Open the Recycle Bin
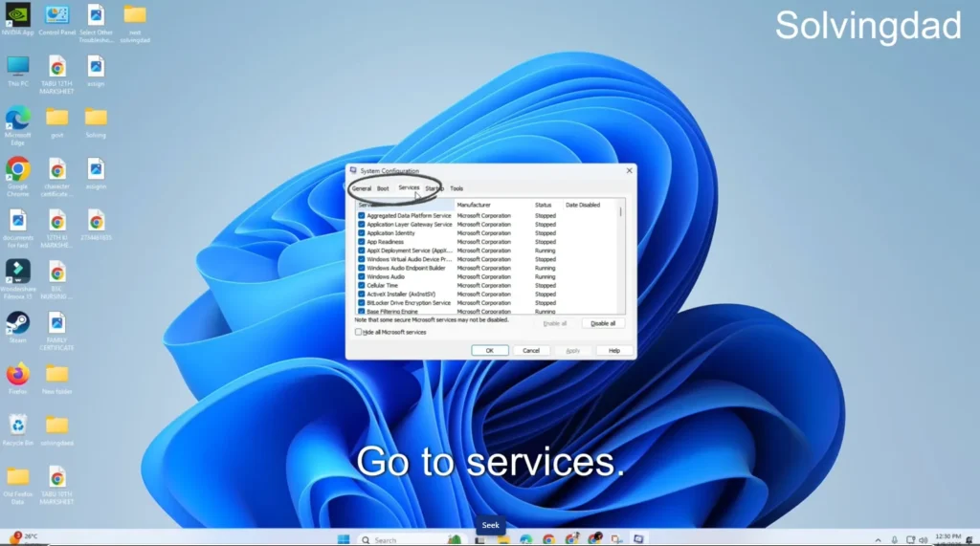Viewport: 980px width, 546px height. pyautogui.click(x=17, y=429)
